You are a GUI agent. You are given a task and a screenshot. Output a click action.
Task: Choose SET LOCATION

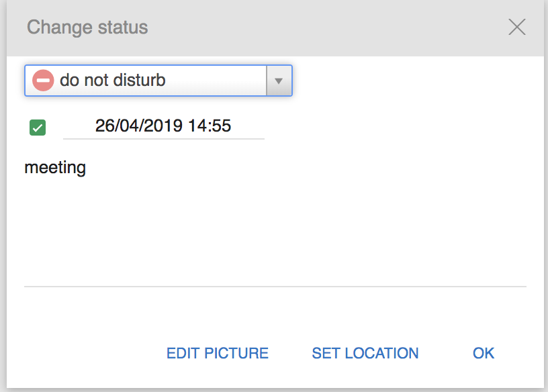point(365,353)
